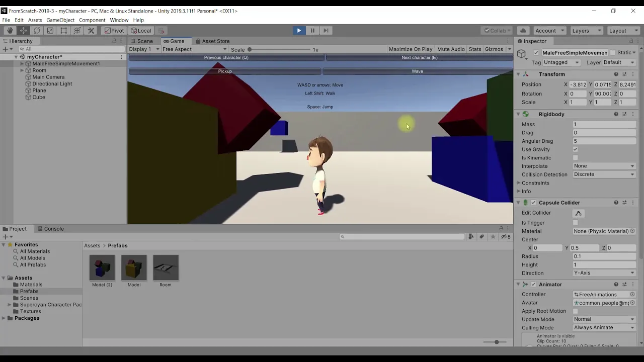Lock the Hierarchy panel
This screenshot has height=362, width=644.
pyautogui.click(x=114, y=41)
